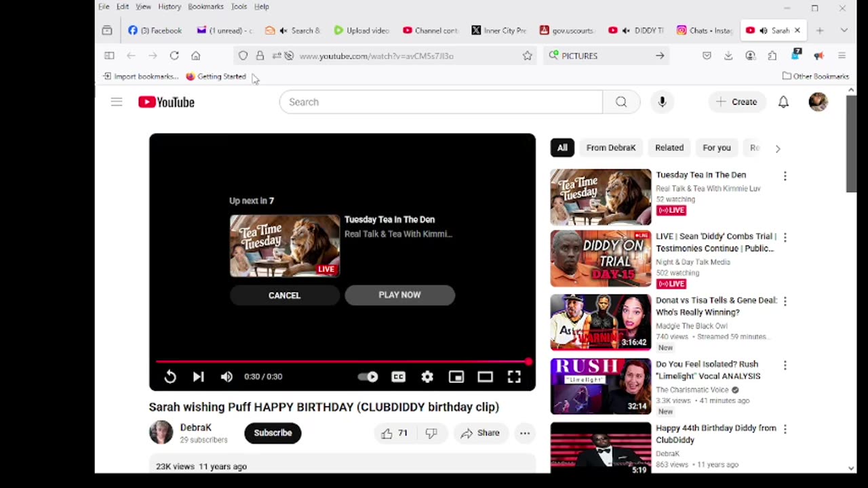Select the From DebraK chip

coord(611,148)
